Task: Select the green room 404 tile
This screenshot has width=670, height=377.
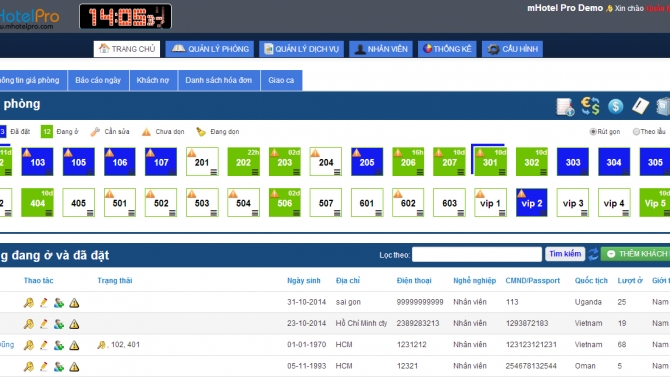Action: pos(37,203)
